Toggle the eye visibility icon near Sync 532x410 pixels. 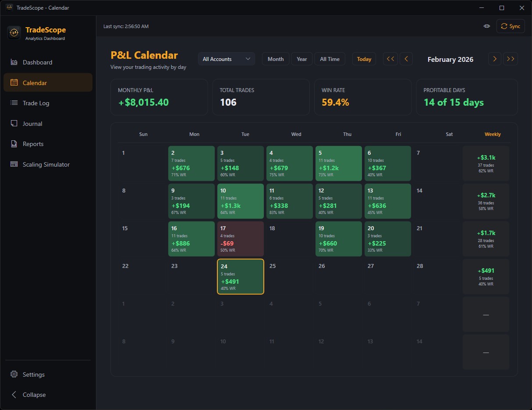[x=486, y=26]
